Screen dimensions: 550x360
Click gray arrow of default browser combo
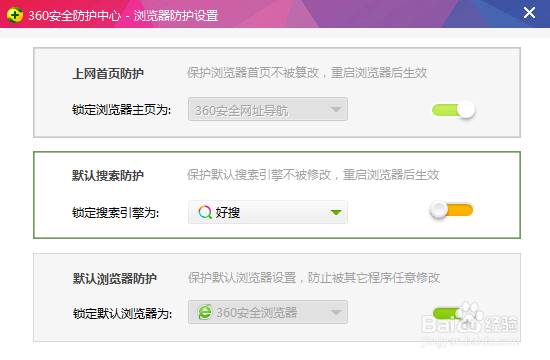[x=336, y=312]
